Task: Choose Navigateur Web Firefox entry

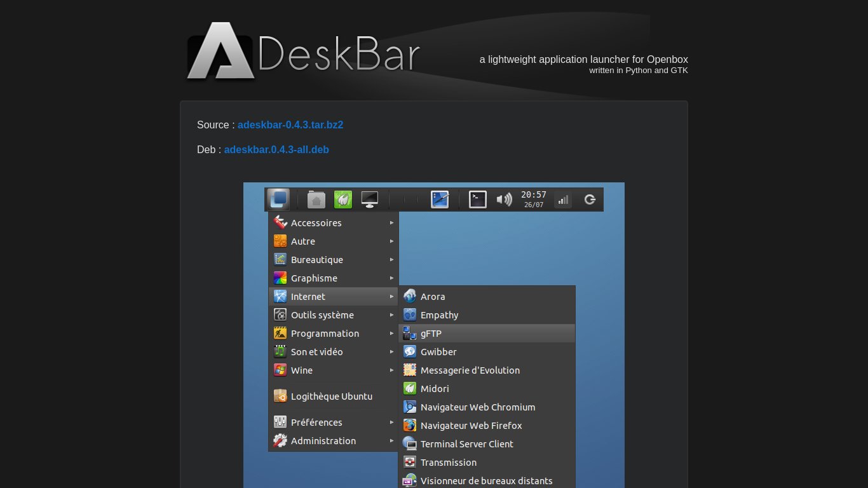Action: point(471,426)
